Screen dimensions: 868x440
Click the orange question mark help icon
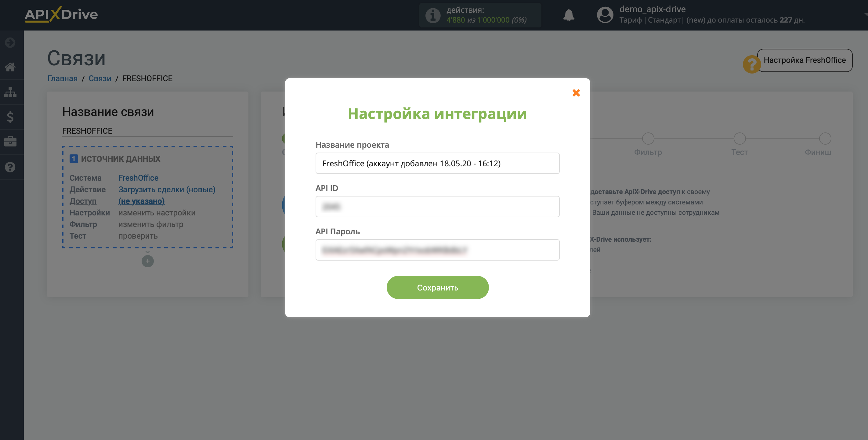[752, 64]
